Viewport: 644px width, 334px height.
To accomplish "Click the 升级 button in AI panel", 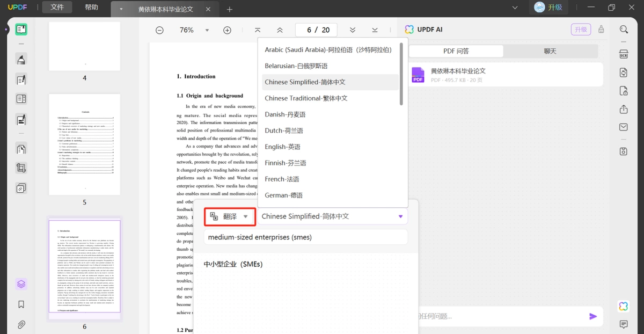I will pos(581,30).
